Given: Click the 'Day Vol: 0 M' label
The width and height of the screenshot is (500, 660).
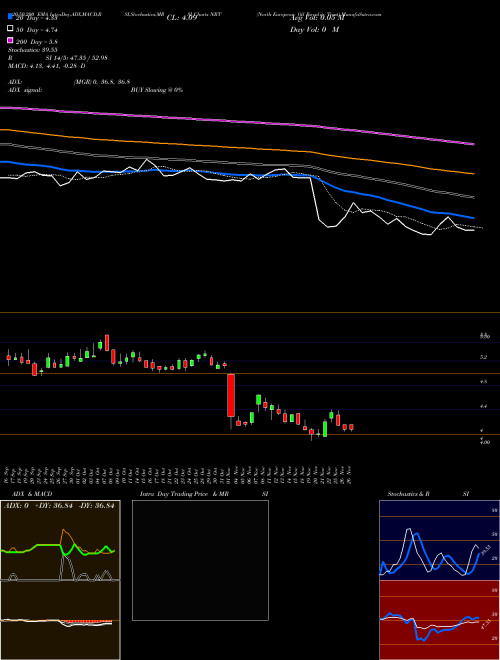Looking at the screenshot, I should tap(314, 30).
